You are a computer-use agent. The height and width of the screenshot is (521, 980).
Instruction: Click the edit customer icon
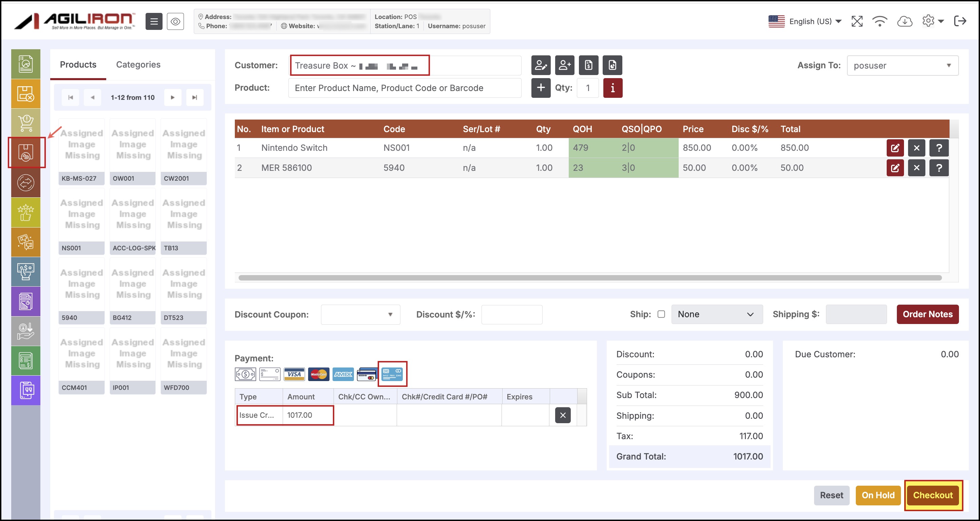pos(541,65)
